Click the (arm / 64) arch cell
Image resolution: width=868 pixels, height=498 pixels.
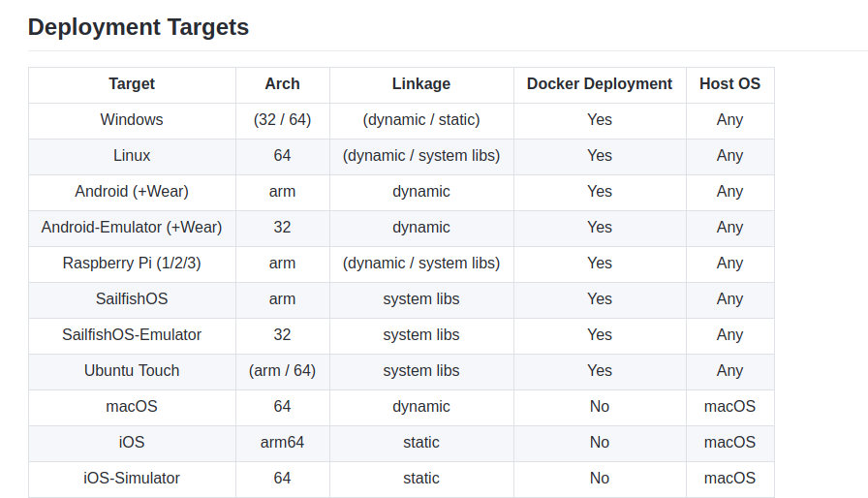click(282, 371)
